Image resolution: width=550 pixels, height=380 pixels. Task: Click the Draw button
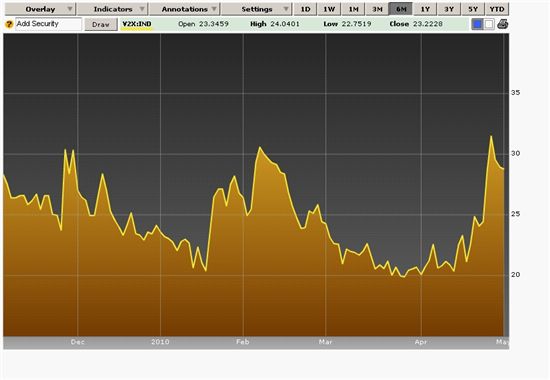point(101,25)
